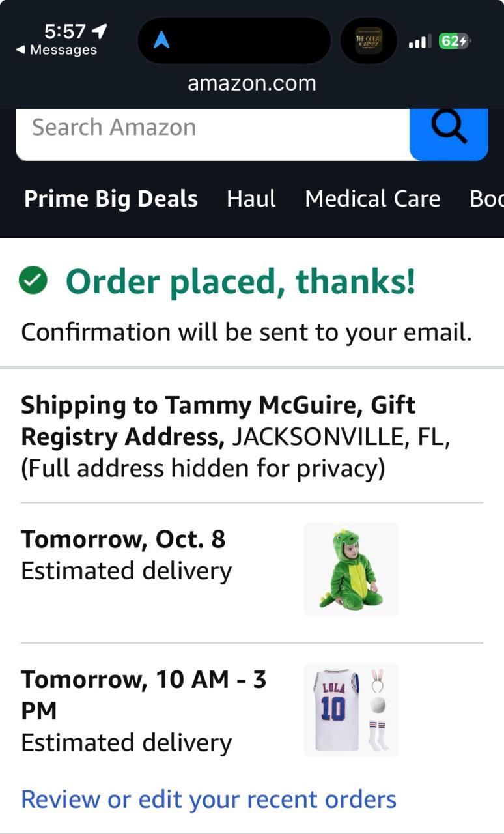Open the green dinosaur costume thumbnail
The image size is (504, 834).
click(x=351, y=569)
